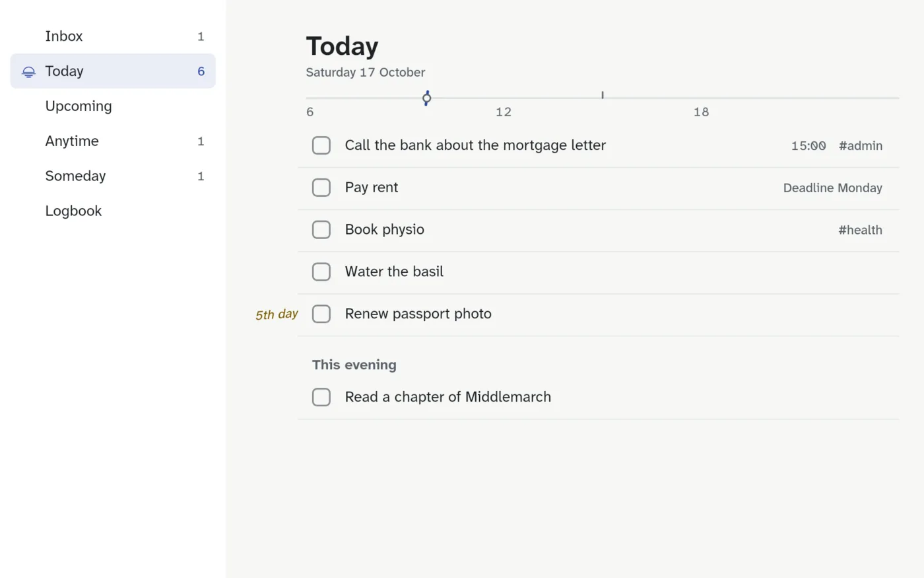Image resolution: width=924 pixels, height=578 pixels.
Task: Click the Anytime count badge
Action: (201, 141)
